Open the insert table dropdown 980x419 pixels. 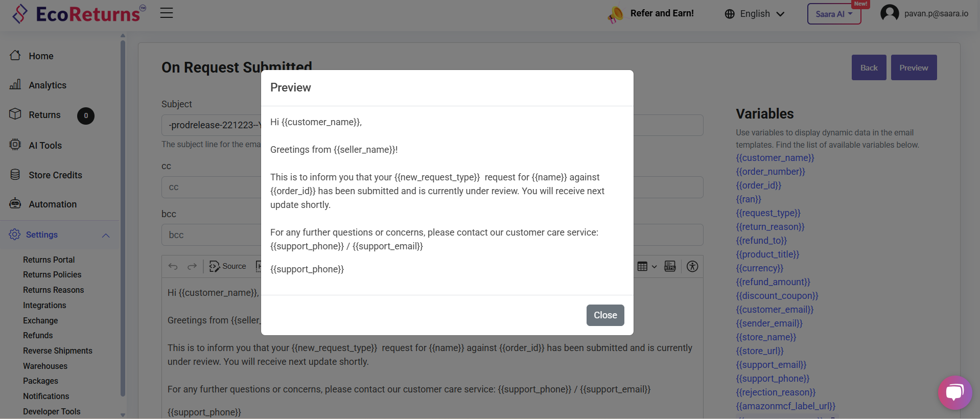point(647,266)
